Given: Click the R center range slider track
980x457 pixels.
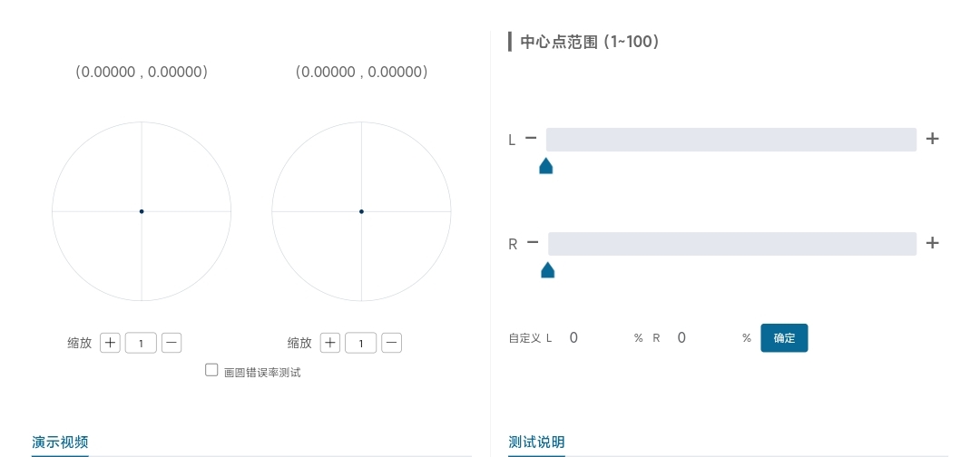Looking at the screenshot, I should click(732, 244).
